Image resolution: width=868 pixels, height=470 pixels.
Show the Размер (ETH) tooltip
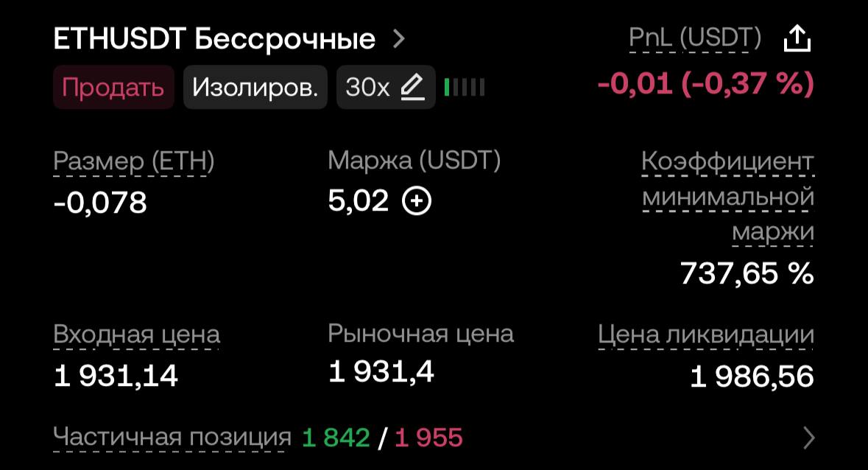(133, 161)
